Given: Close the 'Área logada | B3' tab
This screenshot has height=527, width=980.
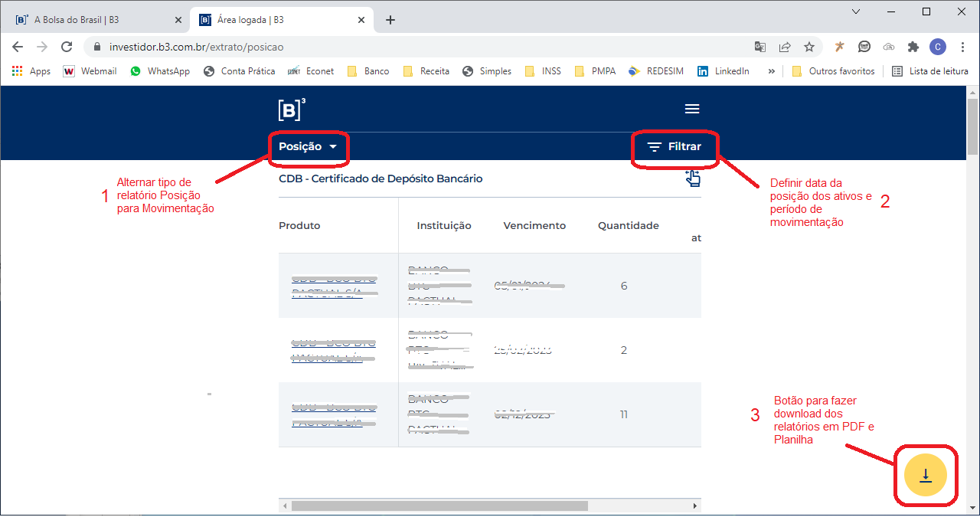Looking at the screenshot, I should pos(361,20).
